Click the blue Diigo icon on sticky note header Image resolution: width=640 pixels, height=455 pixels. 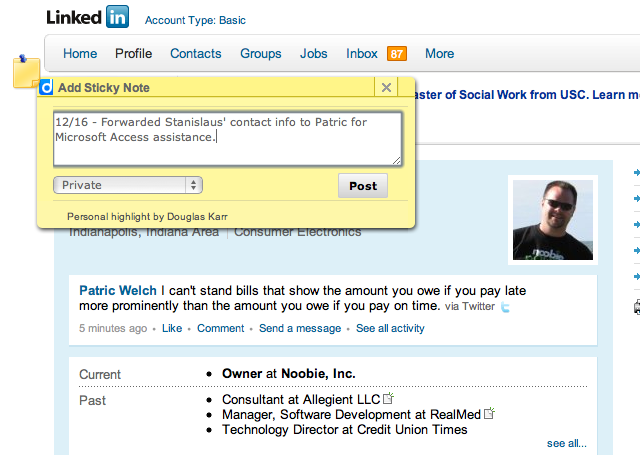pos(46,88)
